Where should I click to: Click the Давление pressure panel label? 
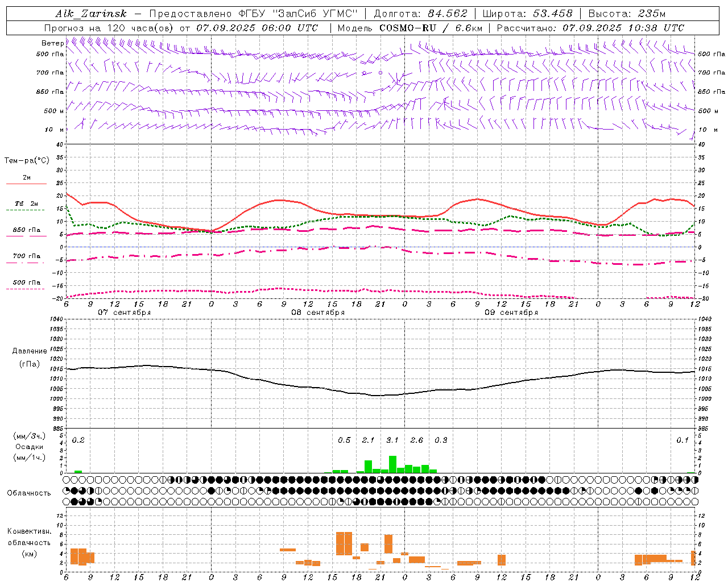(x=30, y=351)
